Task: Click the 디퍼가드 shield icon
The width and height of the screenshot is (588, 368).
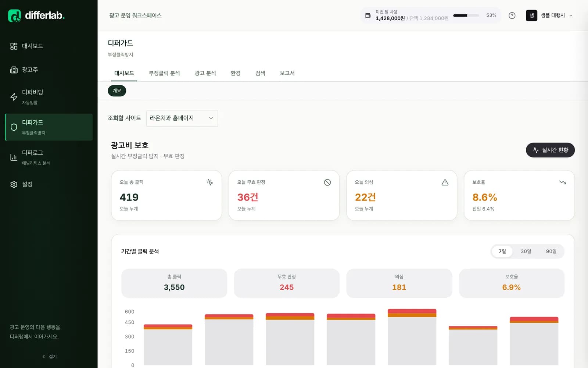Action: (14, 127)
